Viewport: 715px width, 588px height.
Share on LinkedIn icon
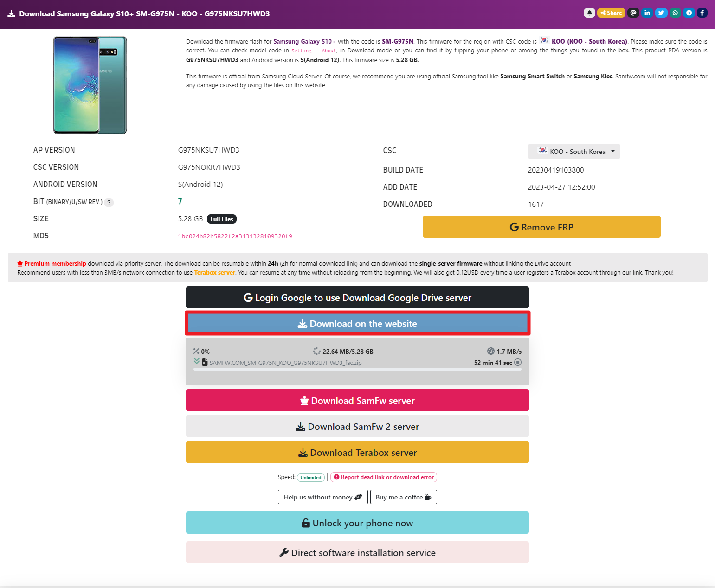(x=647, y=13)
